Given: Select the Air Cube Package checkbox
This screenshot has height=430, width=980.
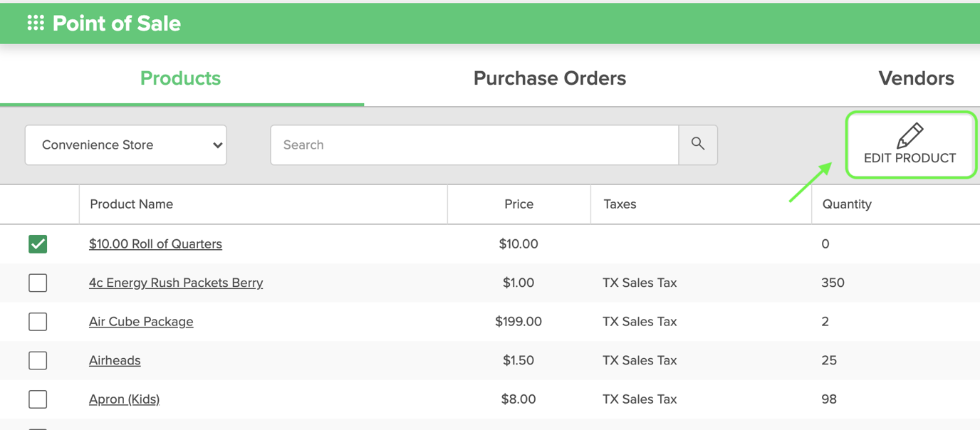Looking at the screenshot, I should (38, 321).
